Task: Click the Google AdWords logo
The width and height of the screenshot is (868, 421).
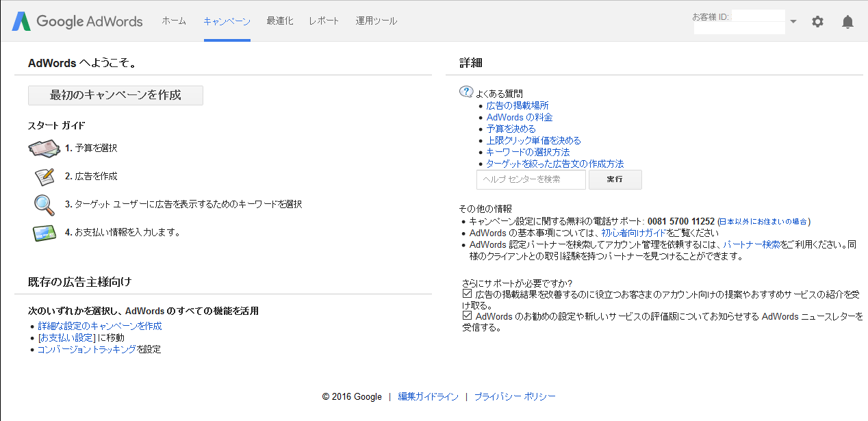Action: point(77,21)
